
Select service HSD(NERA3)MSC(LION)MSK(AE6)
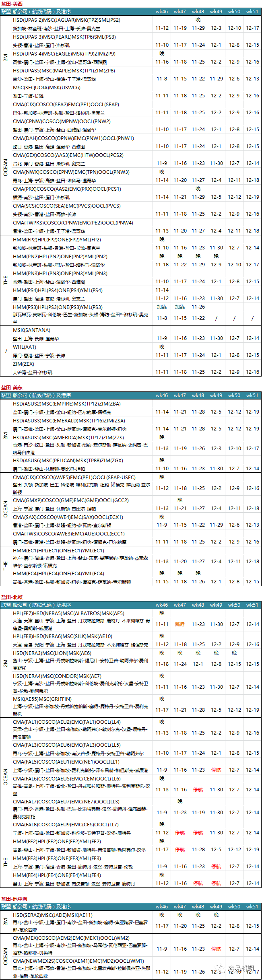[52, 653]
